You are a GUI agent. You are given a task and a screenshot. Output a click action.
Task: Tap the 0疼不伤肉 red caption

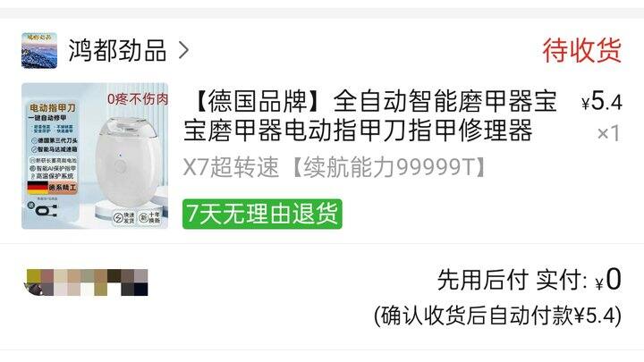138,99
